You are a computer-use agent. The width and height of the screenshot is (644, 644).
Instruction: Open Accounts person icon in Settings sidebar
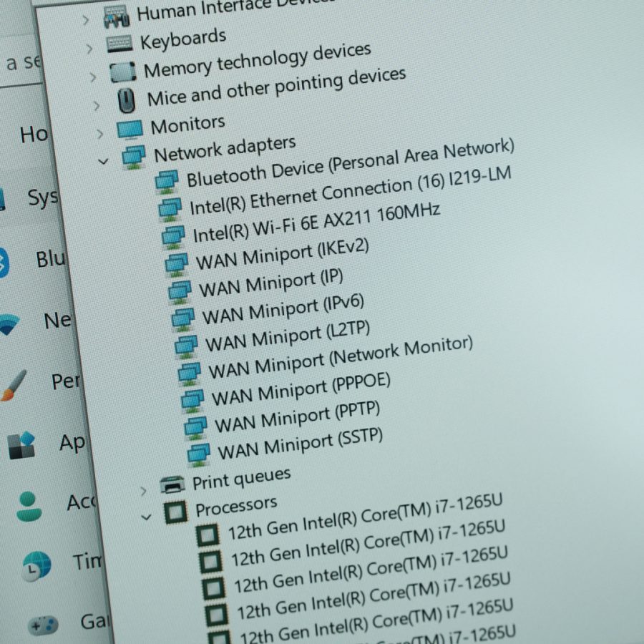[29, 507]
